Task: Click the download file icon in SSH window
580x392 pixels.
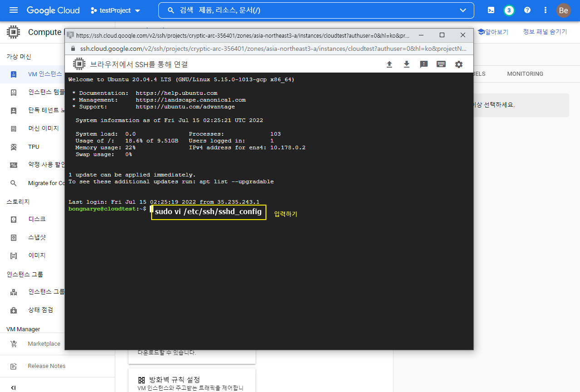Action: 407,64
